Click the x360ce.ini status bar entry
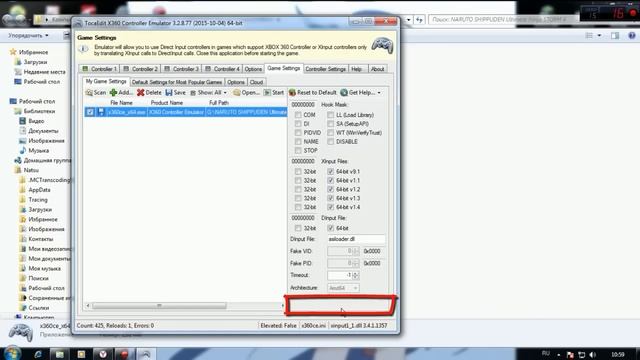 pos(313,326)
